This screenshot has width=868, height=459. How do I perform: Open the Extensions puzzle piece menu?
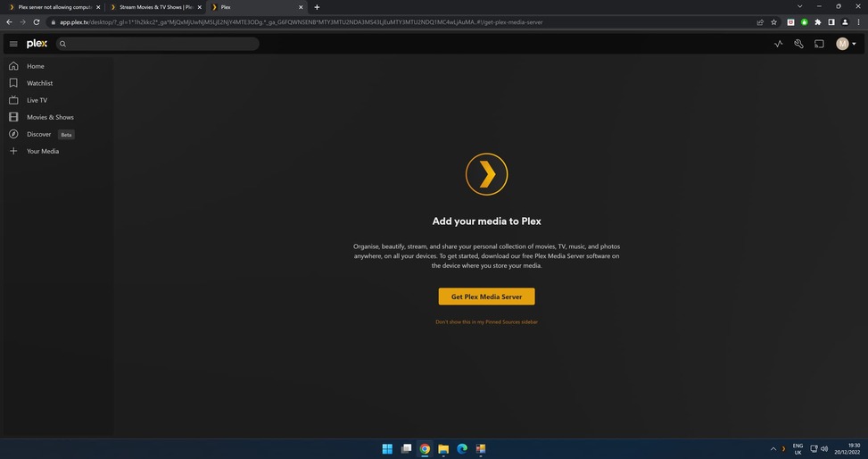click(x=818, y=22)
